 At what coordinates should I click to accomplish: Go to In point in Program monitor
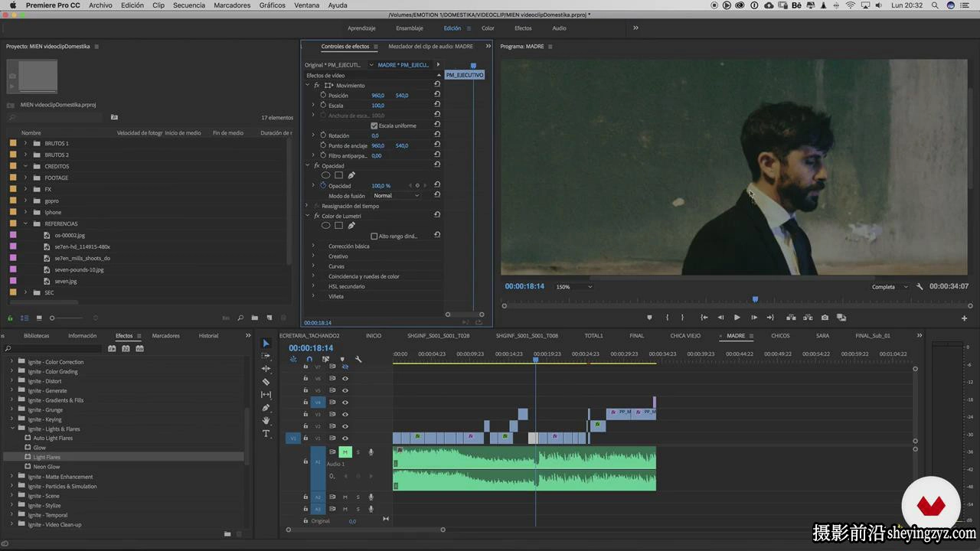[x=704, y=318]
